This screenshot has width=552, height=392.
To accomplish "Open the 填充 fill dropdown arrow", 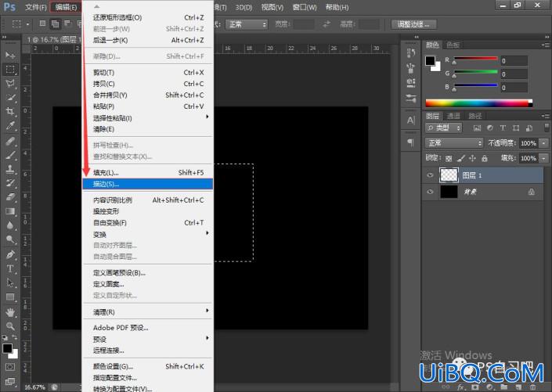I will 544,158.
